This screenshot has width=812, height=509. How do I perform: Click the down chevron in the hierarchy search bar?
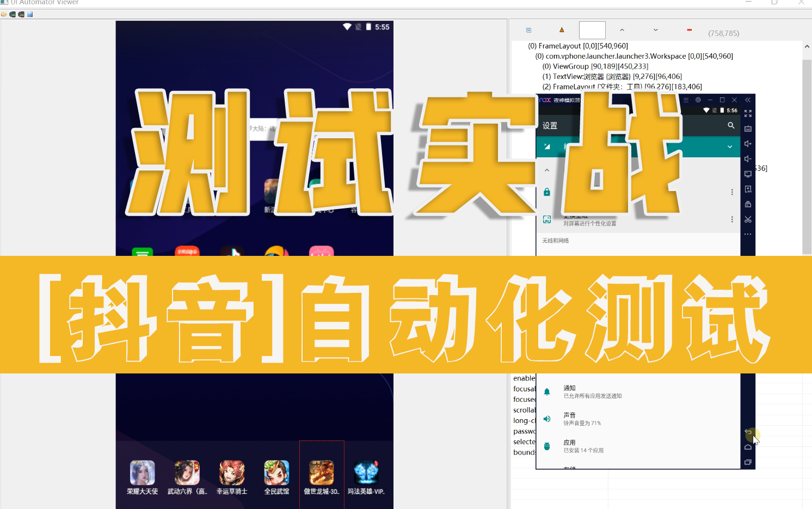(655, 30)
